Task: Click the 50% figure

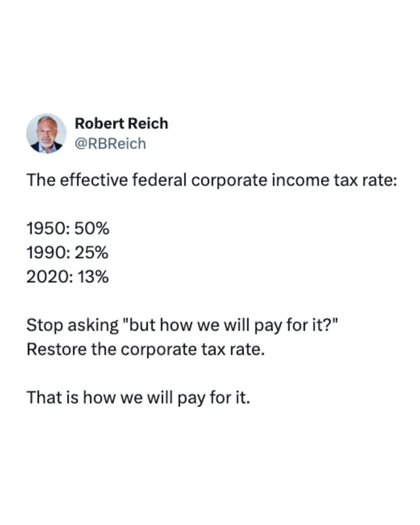Action: pyautogui.click(x=92, y=228)
